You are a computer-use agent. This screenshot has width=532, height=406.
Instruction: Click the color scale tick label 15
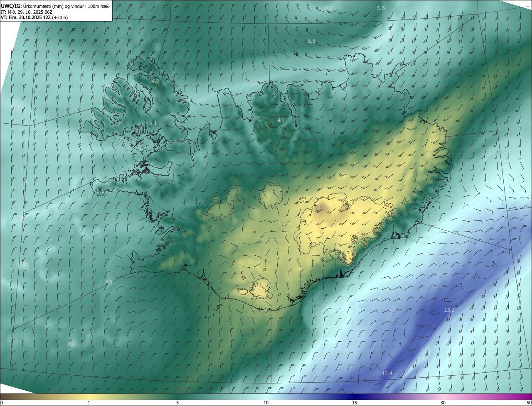[x=355, y=403]
